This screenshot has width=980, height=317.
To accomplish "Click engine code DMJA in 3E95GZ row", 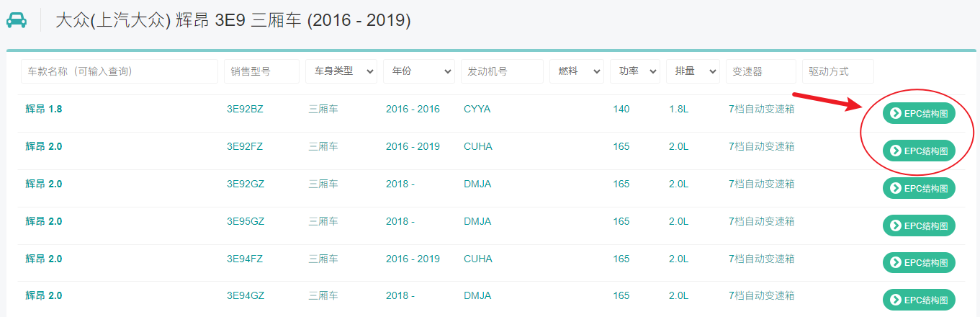I will pyautogui.click(x=477, y=222).
